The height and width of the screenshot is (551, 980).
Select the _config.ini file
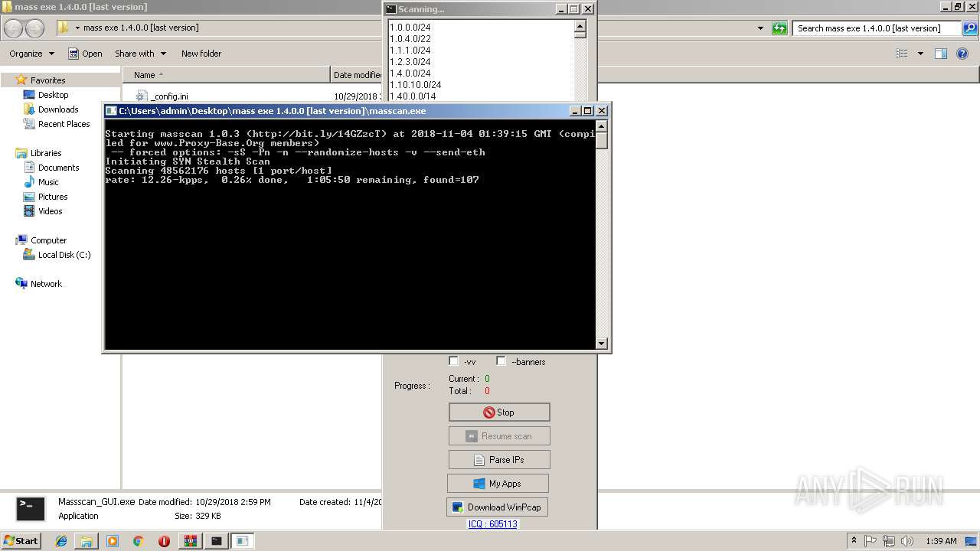[x=169, y=96]
